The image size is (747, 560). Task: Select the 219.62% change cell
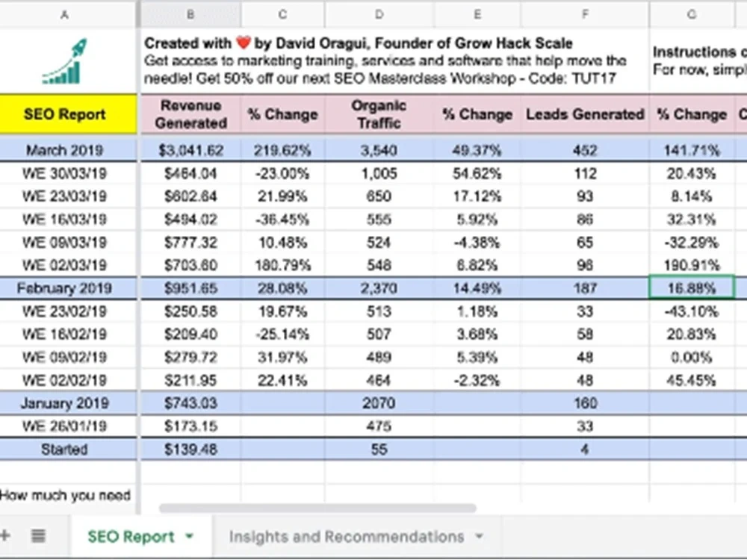(282, 151)
